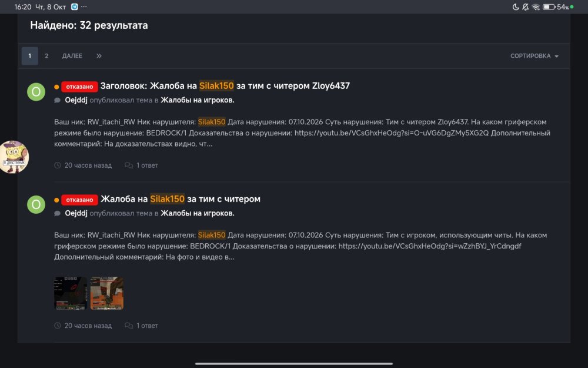
Task: Tap the 16:20 clock in status bar
Action: pyautogui.click(x=22, y=6)
